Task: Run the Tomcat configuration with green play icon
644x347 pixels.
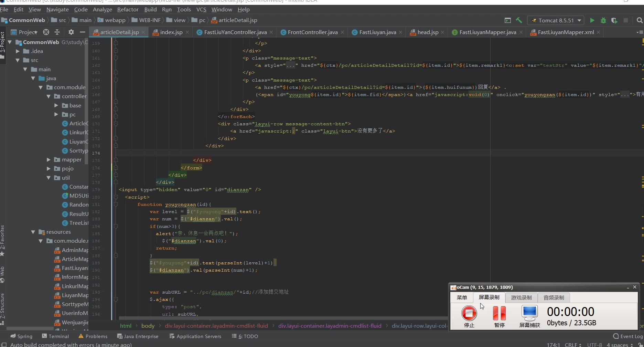Action: tap(592, 20)
